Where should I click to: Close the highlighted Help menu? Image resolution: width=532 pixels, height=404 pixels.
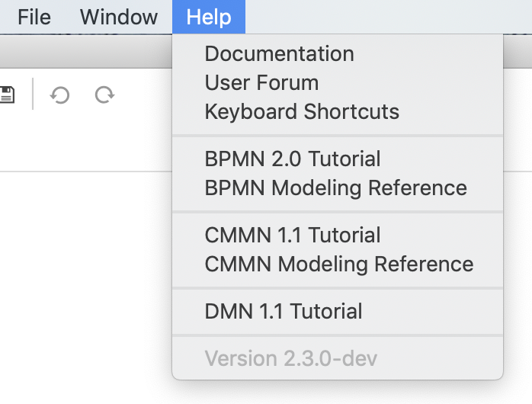[x=209, y=17]
